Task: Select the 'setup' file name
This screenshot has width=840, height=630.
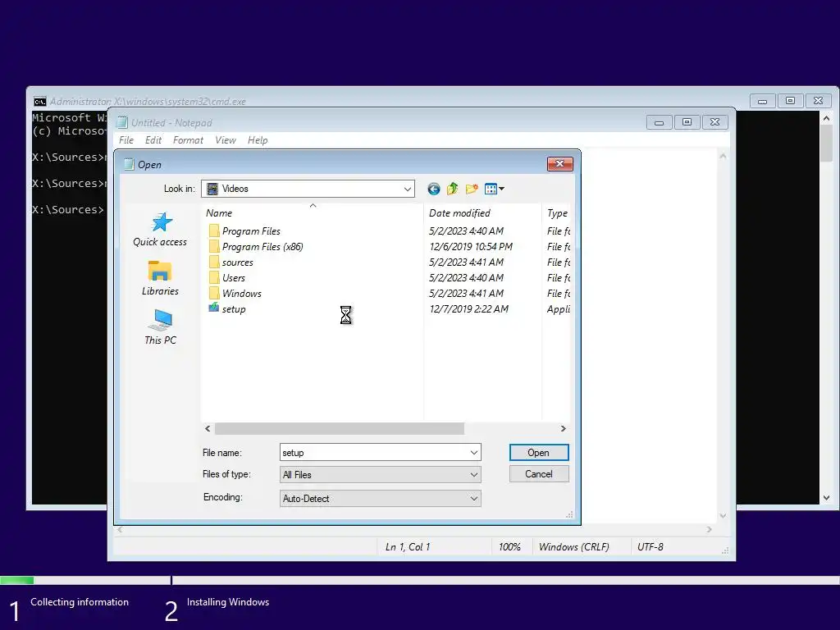Action: click(234, 309)
